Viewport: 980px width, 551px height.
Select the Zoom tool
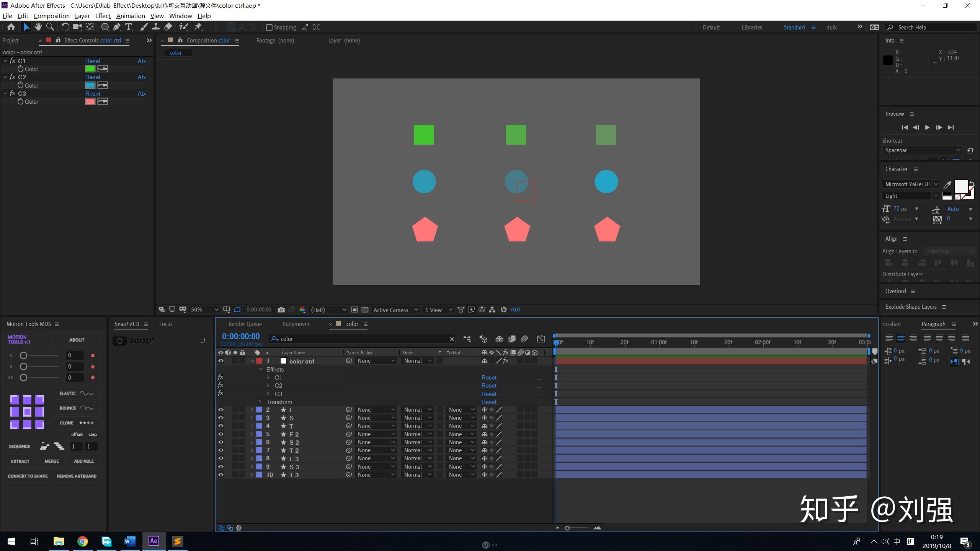(x=50, y=27)
